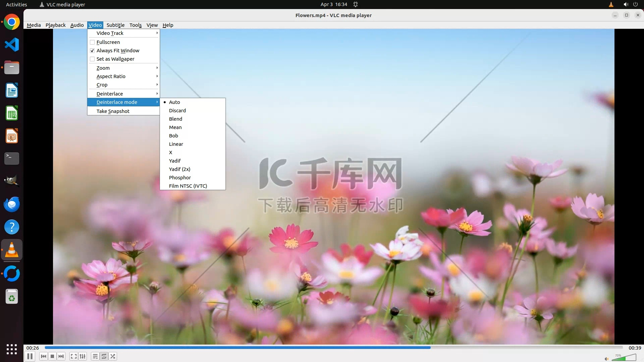Click the elapsed time label 00:26
Viewport: 644px width, 362px height.
pyautogui.click(x=33, y=348)
